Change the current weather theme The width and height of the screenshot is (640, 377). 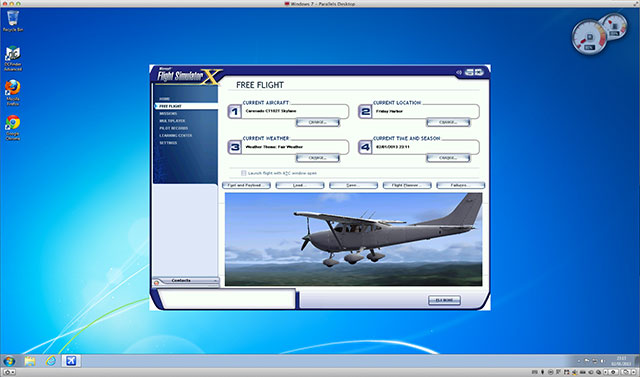tap(318, 157)
